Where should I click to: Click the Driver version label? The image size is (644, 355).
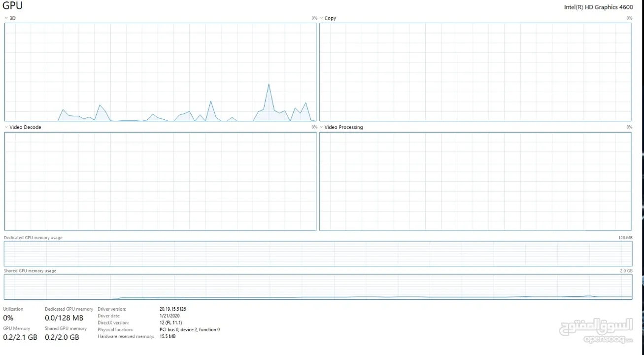(x=112, y=309)
